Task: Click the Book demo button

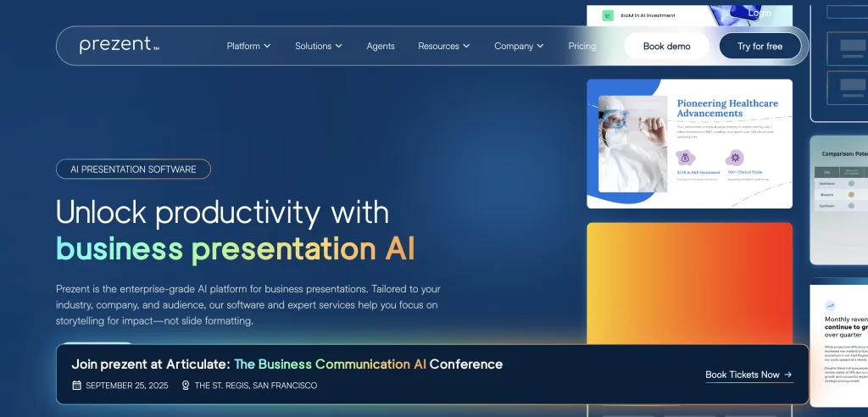Action: pyautogui.click(x=666, y=46)
